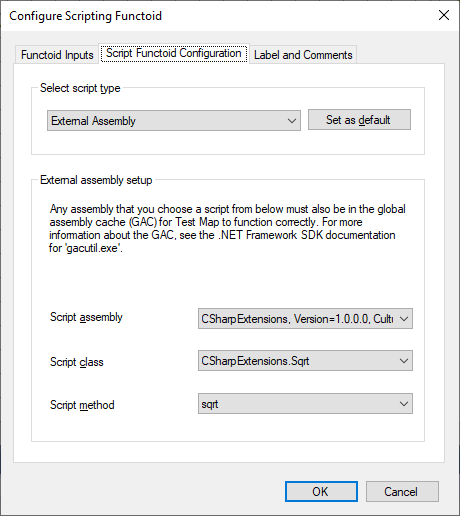460x516 pixels.
Task: Click the GAC information paragraph text
Action: pos(227,229)
